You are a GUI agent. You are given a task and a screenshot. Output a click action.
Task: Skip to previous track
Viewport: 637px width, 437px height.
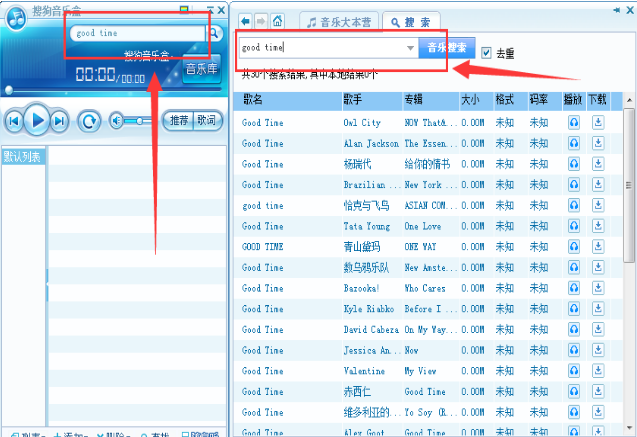[14, 121]
